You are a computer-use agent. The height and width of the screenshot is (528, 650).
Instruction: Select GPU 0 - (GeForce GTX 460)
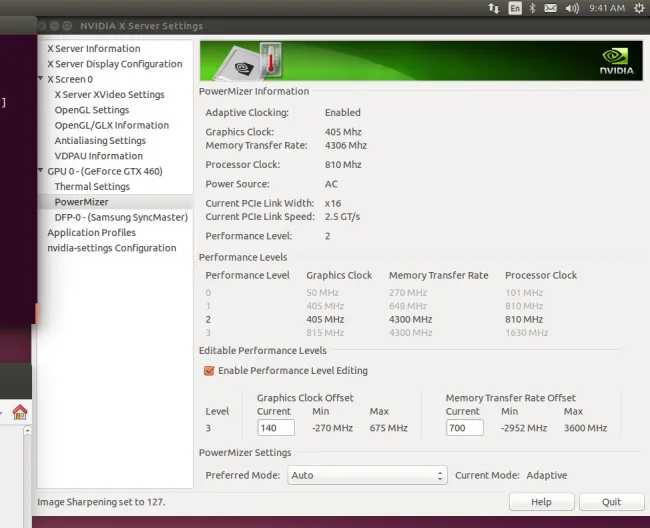click(105, 171)
